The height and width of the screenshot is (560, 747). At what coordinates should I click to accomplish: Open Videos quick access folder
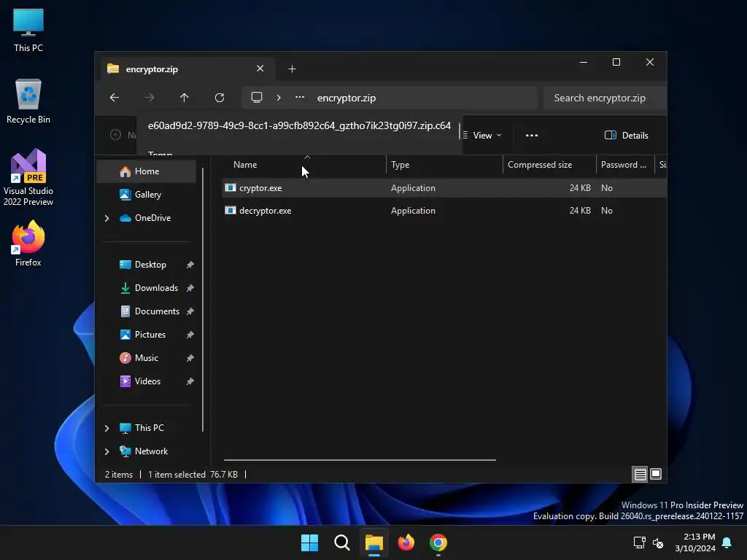[146, 381]
